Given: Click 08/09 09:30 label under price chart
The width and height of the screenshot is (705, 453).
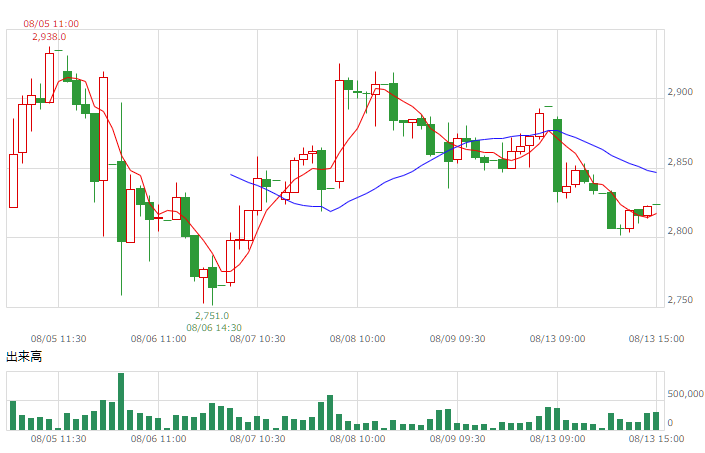Looking at the screenshot, I should (x=457, y=339).
